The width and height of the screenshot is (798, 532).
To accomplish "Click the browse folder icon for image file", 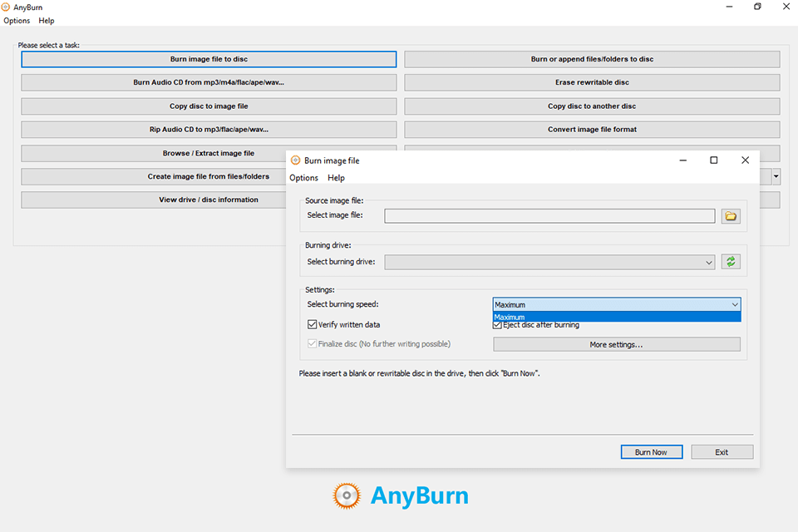I will pos(731,216).
